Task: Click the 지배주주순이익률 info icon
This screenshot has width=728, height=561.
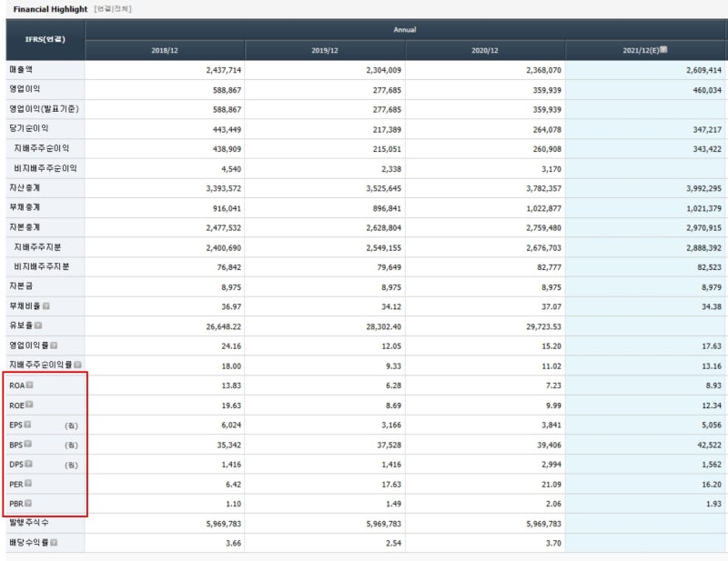Action: 77,365
